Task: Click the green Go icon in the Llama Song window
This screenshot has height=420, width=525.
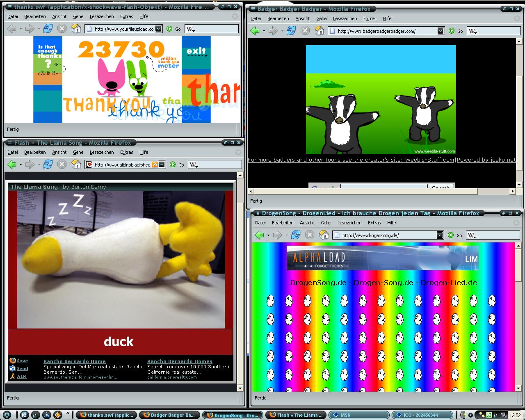Action: (172, 164)
